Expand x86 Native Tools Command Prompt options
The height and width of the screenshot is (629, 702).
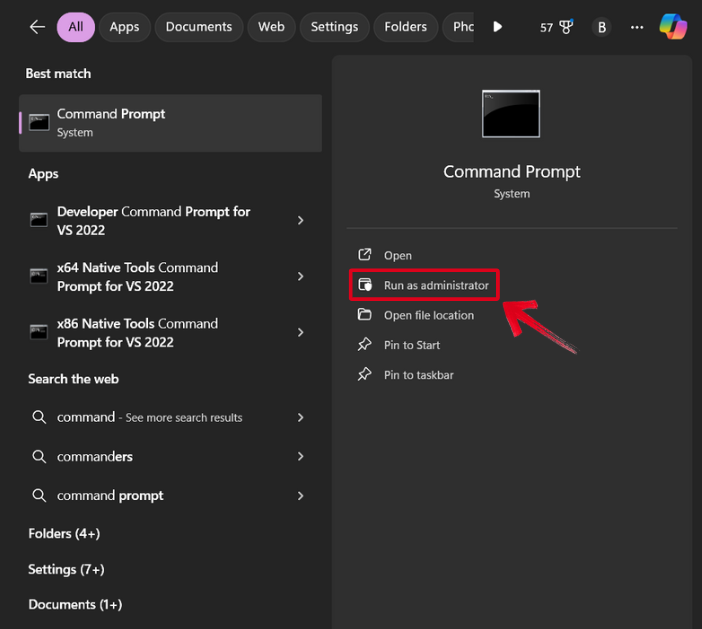(x=301, y=333)
